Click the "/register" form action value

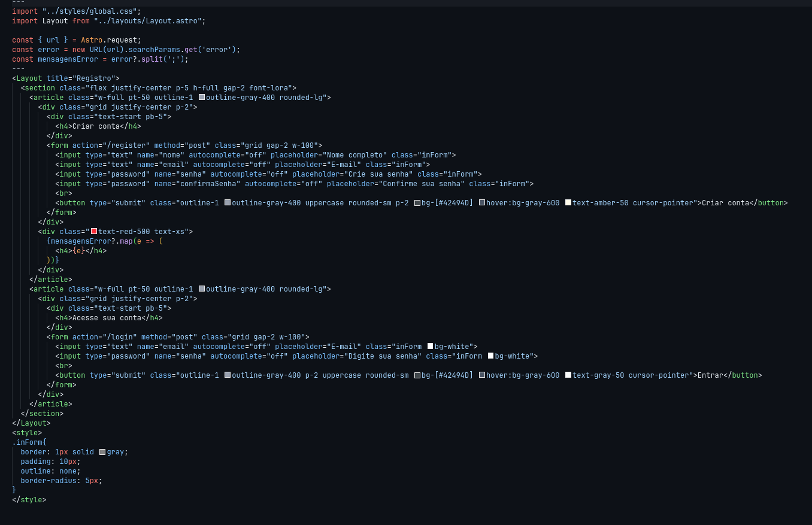[126, 145]
